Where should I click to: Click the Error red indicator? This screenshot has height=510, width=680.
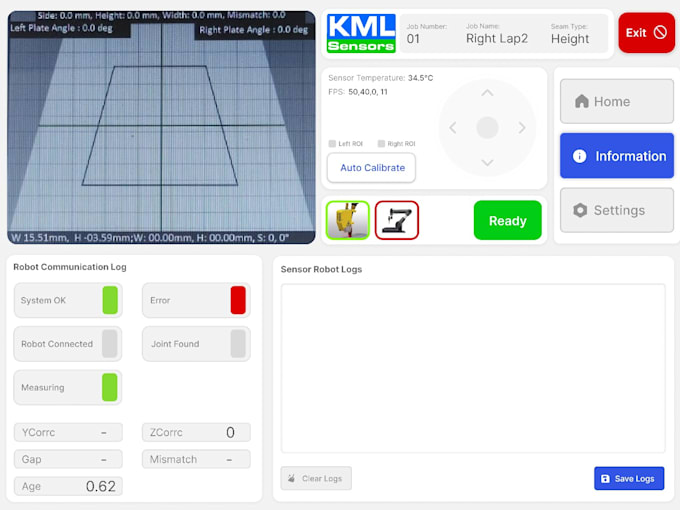(238, 300)
